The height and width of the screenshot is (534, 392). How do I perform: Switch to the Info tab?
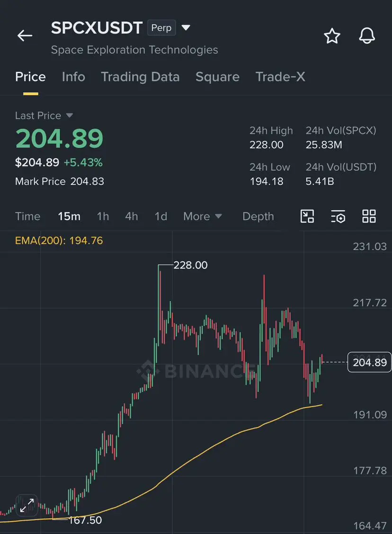pos(73,77)
